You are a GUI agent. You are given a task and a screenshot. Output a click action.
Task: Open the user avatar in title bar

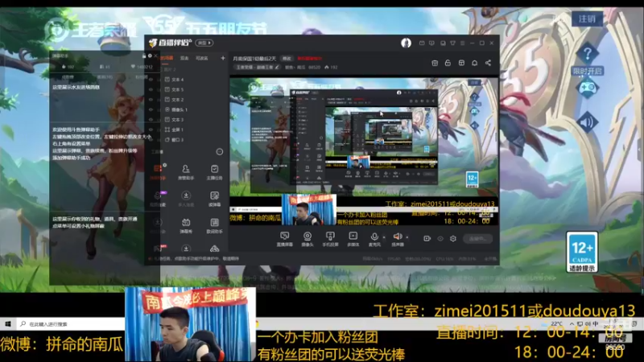click(x=406, y=43)
